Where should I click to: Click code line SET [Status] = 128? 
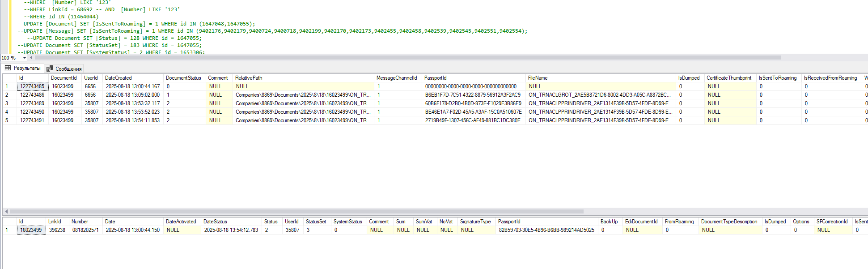click(114, 38)
